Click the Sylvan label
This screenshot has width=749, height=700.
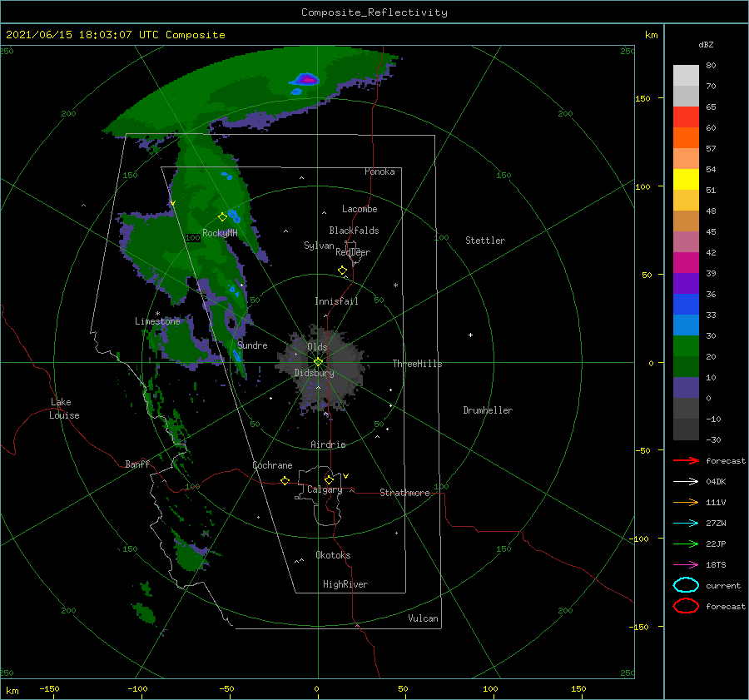pos(319,246)
